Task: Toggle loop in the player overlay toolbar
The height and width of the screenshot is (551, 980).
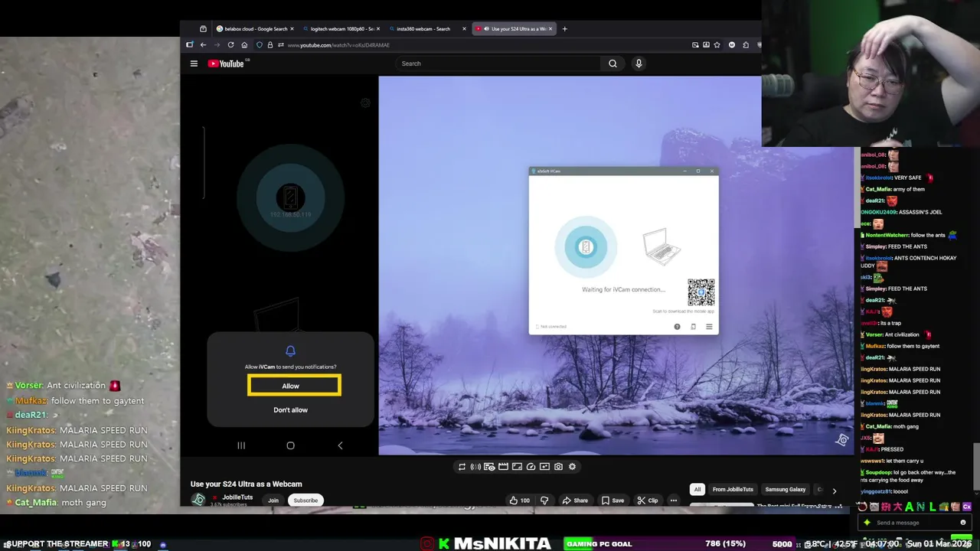Action: tap(462, 467)
